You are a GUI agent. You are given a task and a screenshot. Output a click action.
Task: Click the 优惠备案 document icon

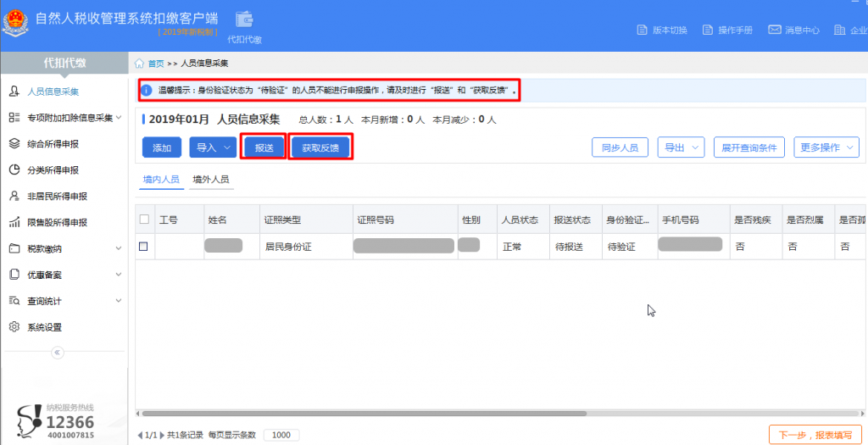point(14,275)
